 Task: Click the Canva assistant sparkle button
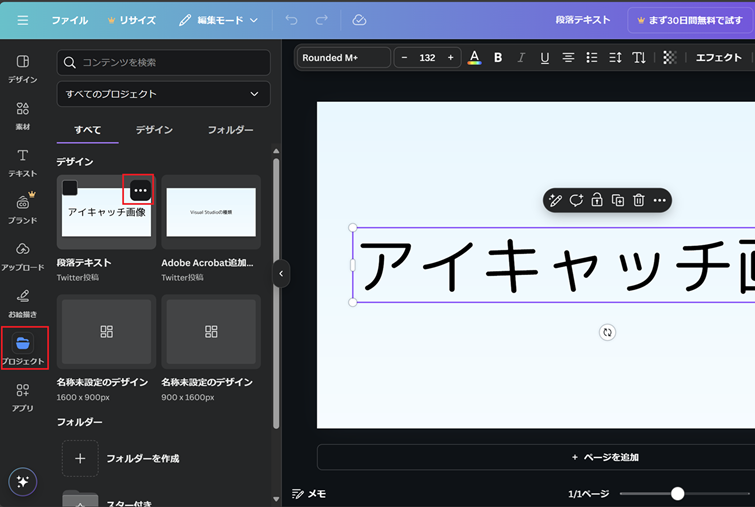click(x=22, y=482)
